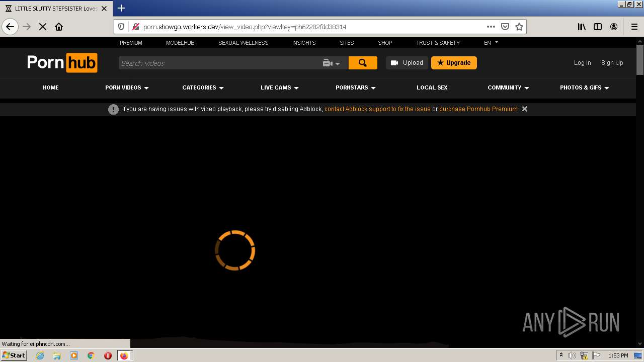The width and height of the screenshot is (644, 362).
Task: Click the Save to Pocket icon
Action: click(x=505, y=27)
